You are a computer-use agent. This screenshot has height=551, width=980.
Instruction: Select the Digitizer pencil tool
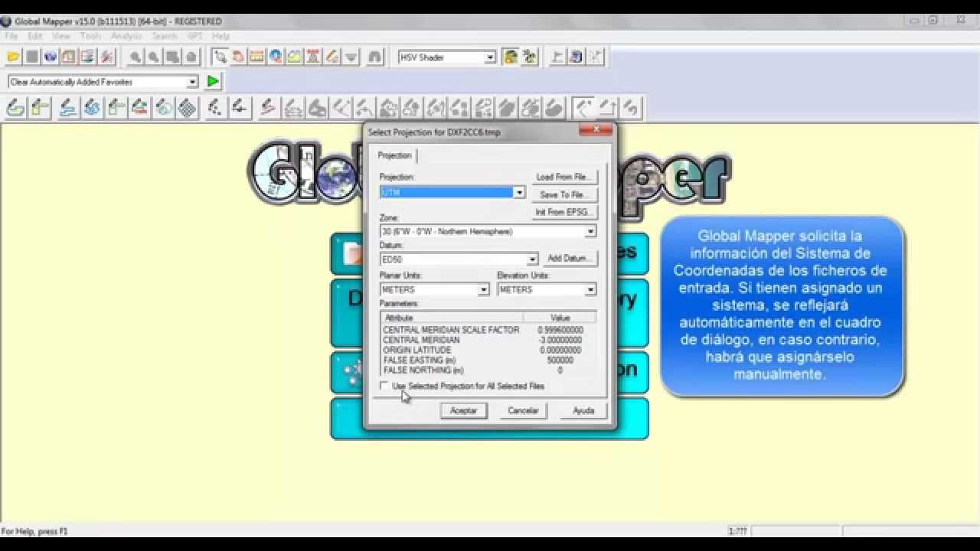pyautogui.click(x=332, y=57)
